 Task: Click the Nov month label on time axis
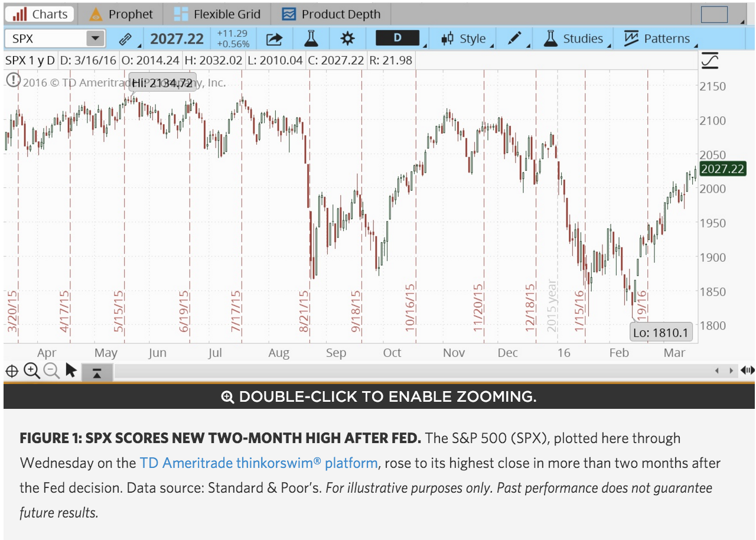tap(454, 353)
